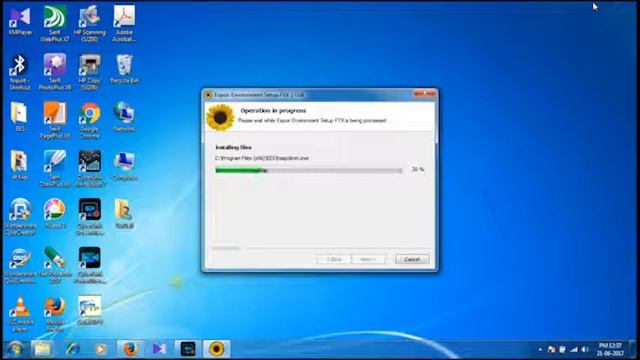Open the Google Chrome desktop shortcut
The image size is (640, 360).
90,120
